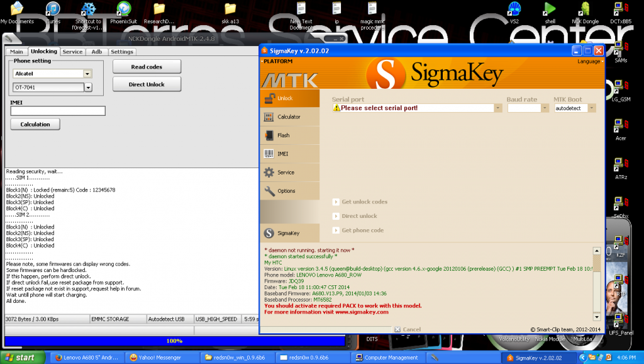Open the shell desktop shortcut
The image size is (644, 364).
coord(550,11)
